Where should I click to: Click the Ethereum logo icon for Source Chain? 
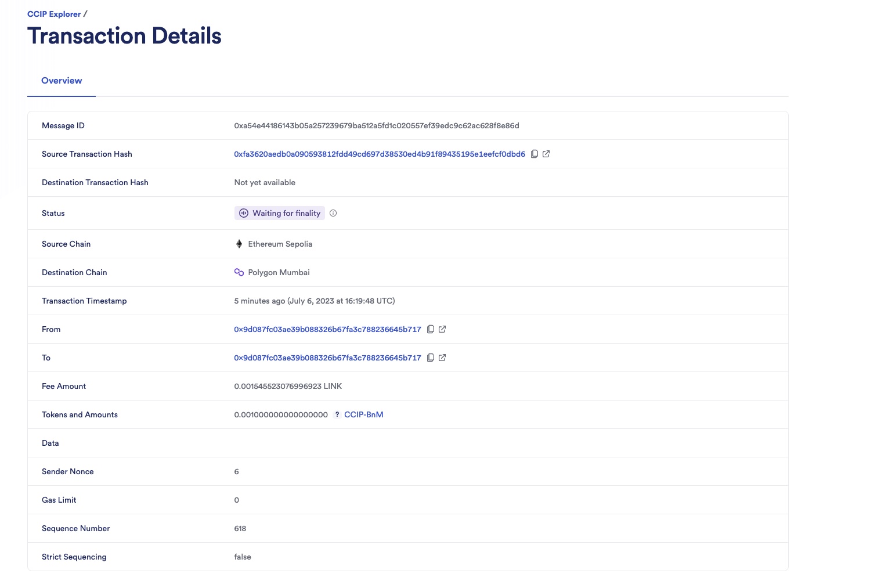click(x=239, y=244)
